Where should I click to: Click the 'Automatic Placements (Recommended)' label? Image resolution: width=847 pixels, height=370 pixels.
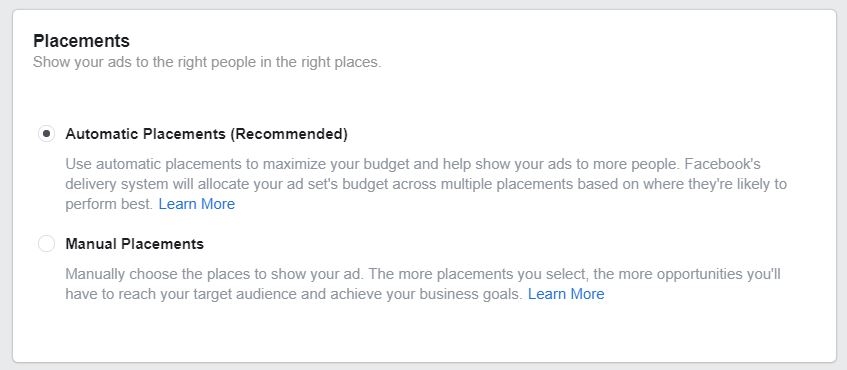tap(206, 134)
